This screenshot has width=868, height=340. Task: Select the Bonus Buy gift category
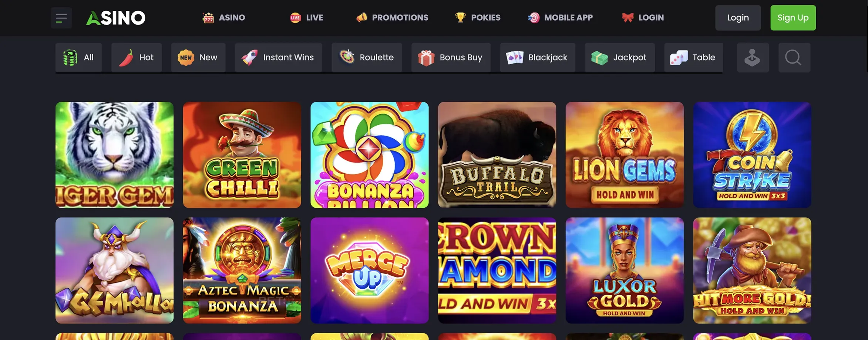click(451, 58)
